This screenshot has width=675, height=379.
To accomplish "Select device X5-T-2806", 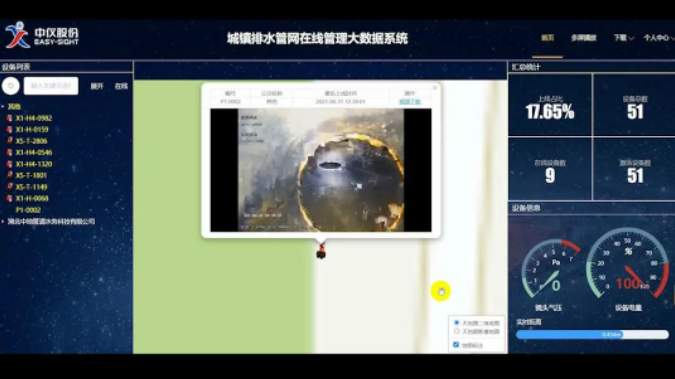I will point(31,141).
